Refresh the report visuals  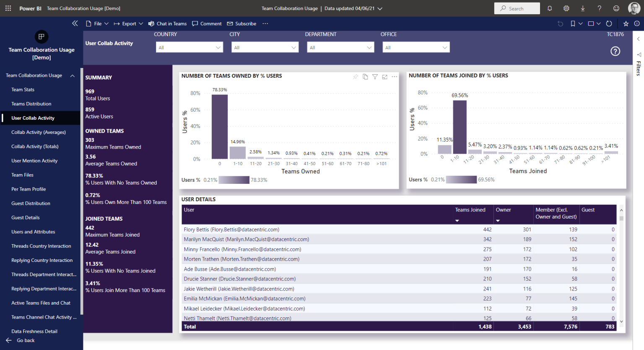coord(609,24)
